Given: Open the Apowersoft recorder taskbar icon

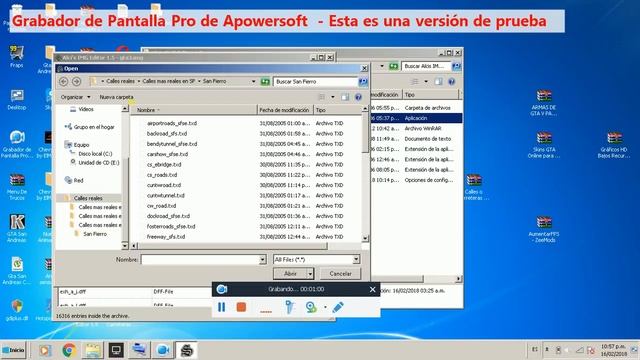Looking at the screenshot, I should pos(163,350).
